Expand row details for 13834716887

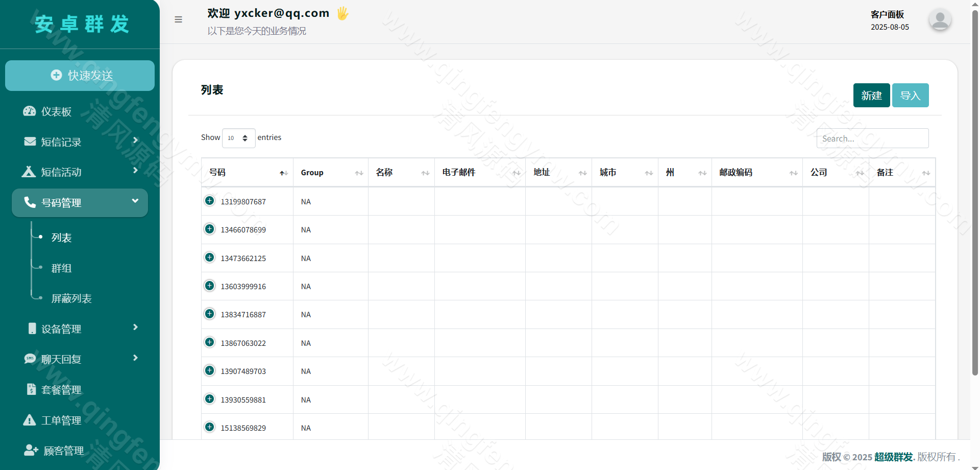pyautogui.click(x=209, y=314)
